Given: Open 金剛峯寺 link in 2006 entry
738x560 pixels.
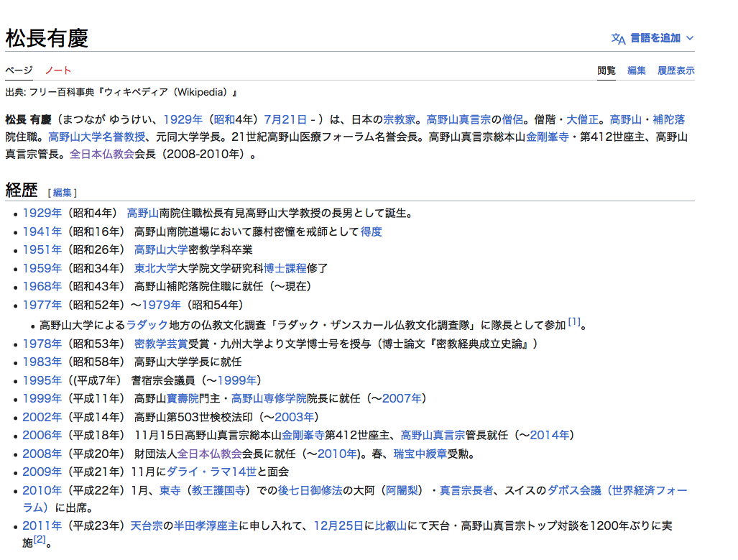Looking at the screenshot, I should 303,435.
